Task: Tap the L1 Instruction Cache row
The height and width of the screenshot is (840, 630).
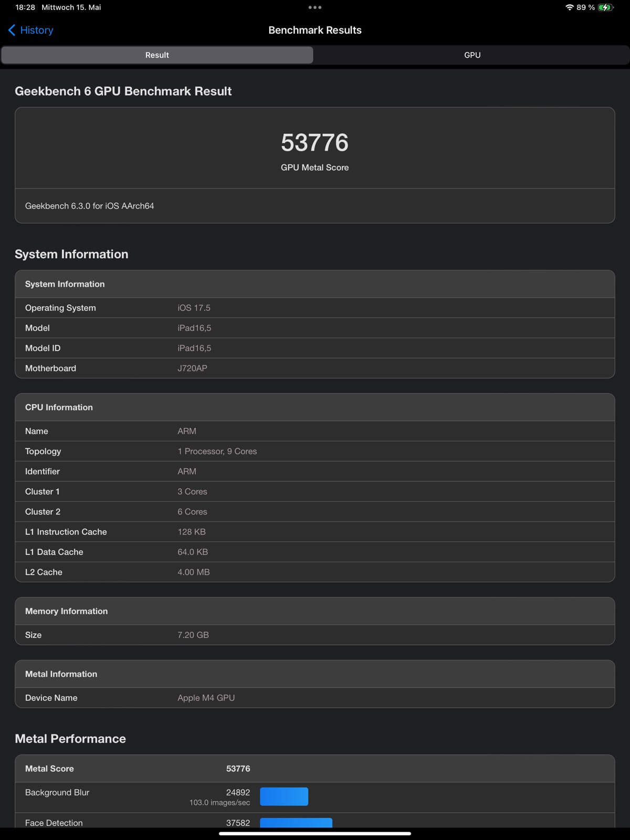Action: pos(315,532)
